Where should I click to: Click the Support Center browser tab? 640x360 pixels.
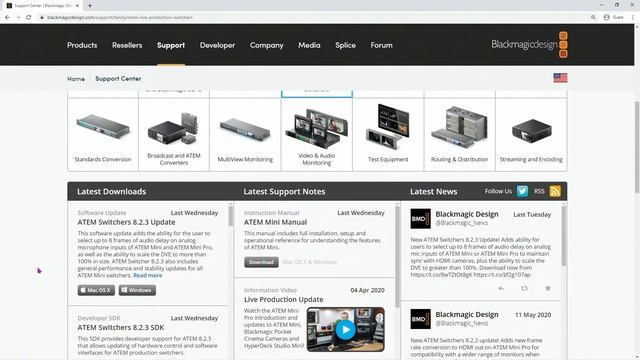coord(43,6)
